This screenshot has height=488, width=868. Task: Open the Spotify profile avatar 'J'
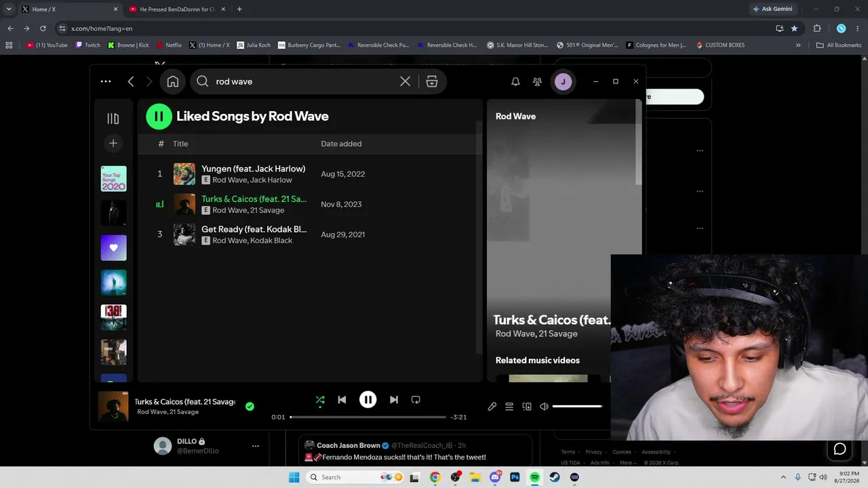click(563, 81)
